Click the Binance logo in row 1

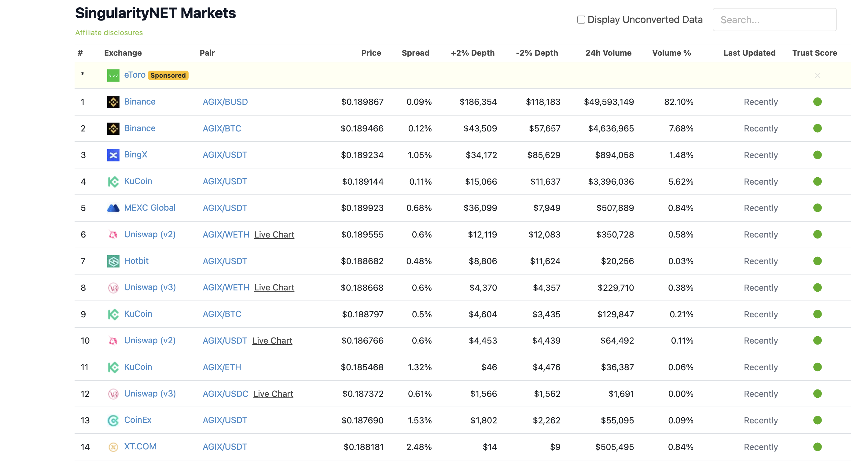tap(113, 102)
